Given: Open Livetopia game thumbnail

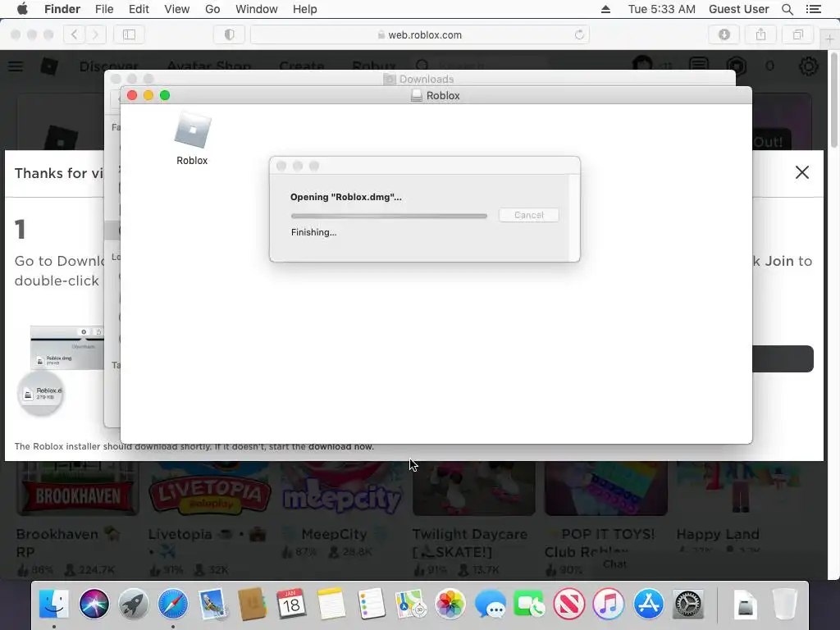Looking at the screenshot, I should pyautogui.click(x=210, y=489).
